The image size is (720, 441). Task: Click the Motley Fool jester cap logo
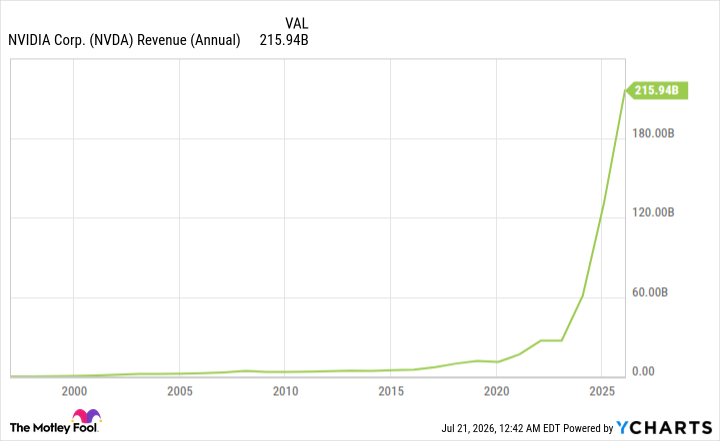[x=86, y=416]
